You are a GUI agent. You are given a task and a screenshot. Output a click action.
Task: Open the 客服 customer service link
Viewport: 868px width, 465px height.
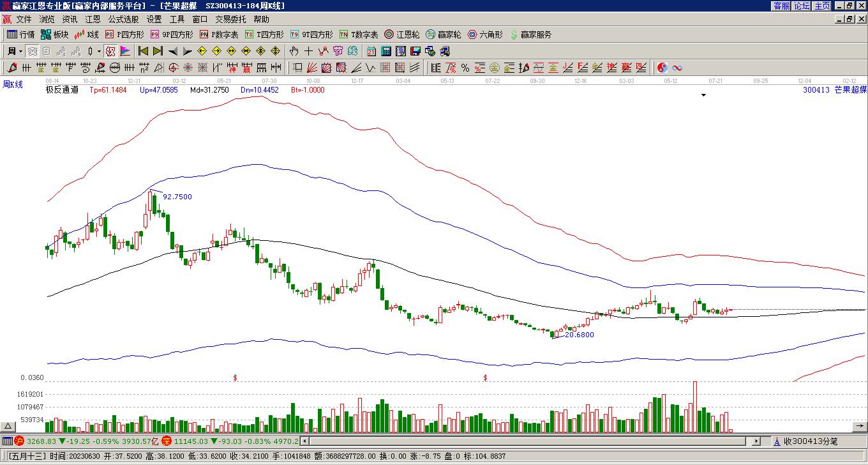coord(781,6)
